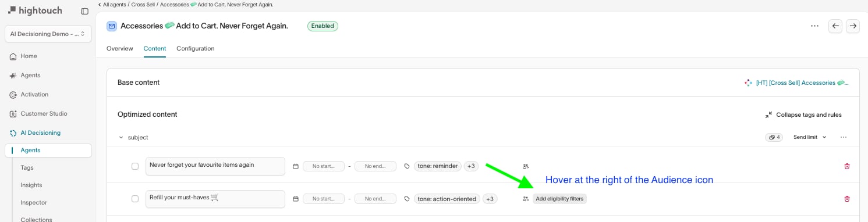
Task: Edit the Never forget your favourite items field
Action: (215, 166)
